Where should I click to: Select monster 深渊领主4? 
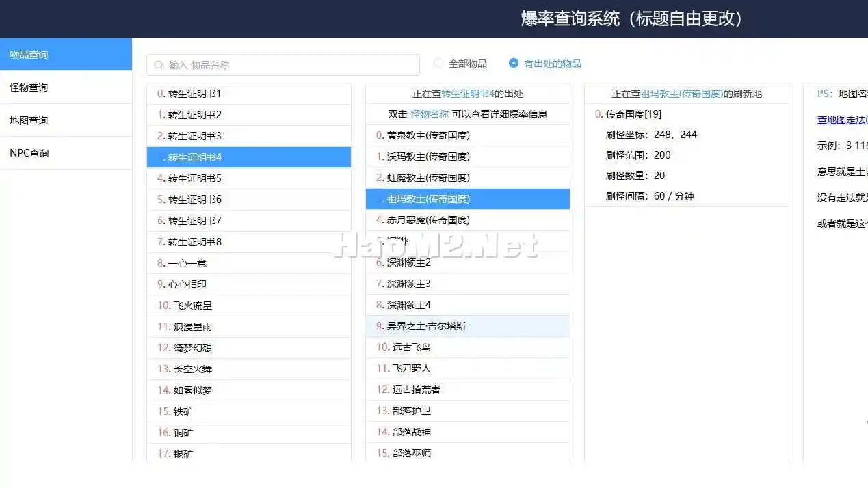coord(468,305)
